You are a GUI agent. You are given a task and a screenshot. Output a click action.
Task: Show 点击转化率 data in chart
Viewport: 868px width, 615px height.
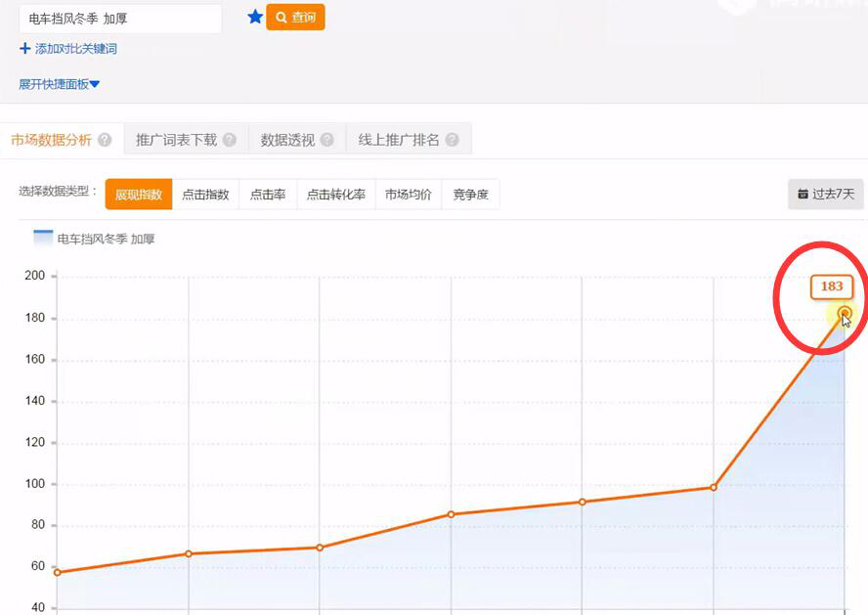click(x=335, y=195)
